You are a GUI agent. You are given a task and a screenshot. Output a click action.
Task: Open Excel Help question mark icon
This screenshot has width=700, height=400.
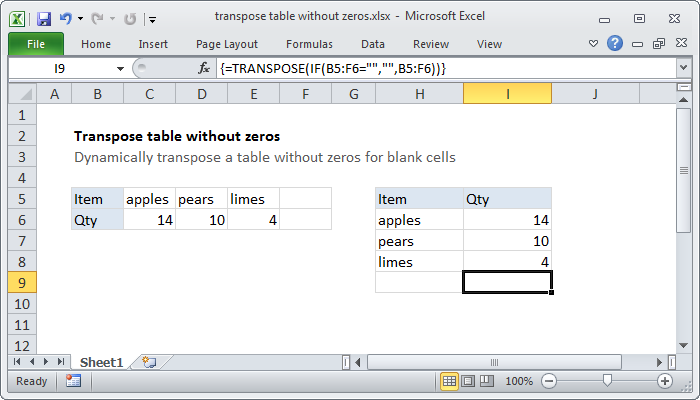(x=615, y=43)
